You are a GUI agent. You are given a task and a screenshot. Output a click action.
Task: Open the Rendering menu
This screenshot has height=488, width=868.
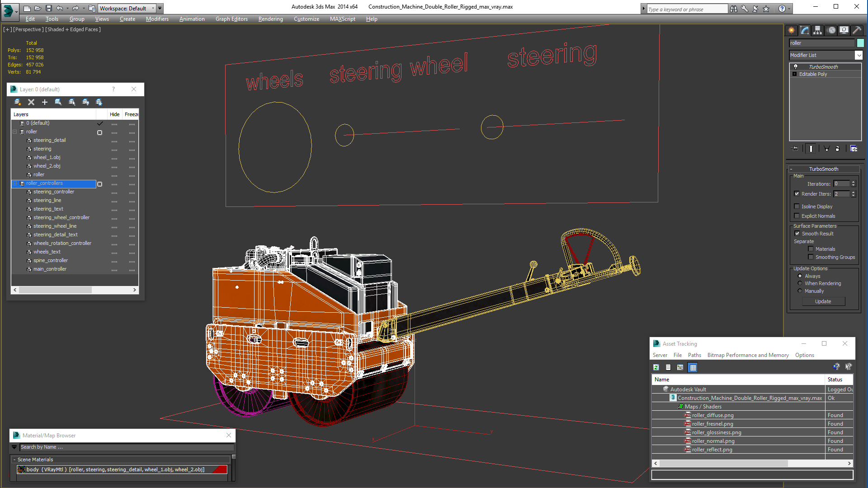[270, 19]
